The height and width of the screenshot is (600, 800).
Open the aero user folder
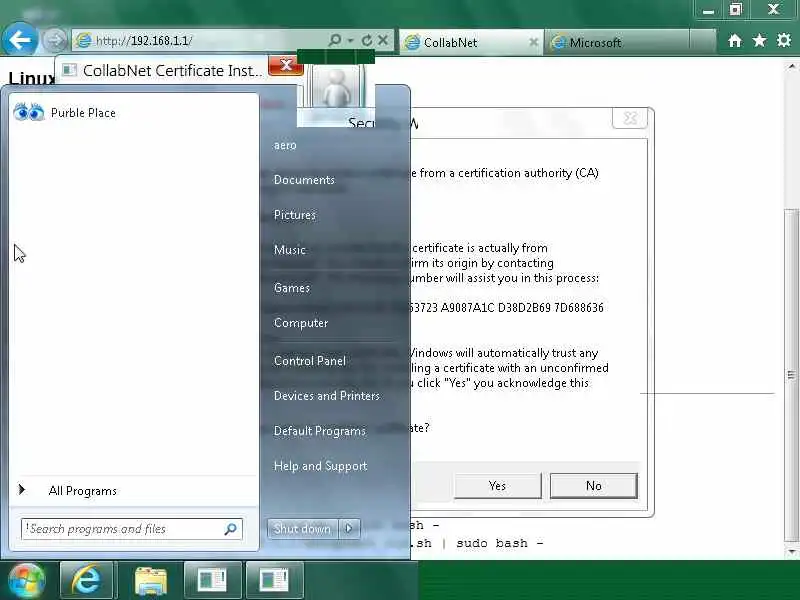pyautogui.click(x=285, y=145)
